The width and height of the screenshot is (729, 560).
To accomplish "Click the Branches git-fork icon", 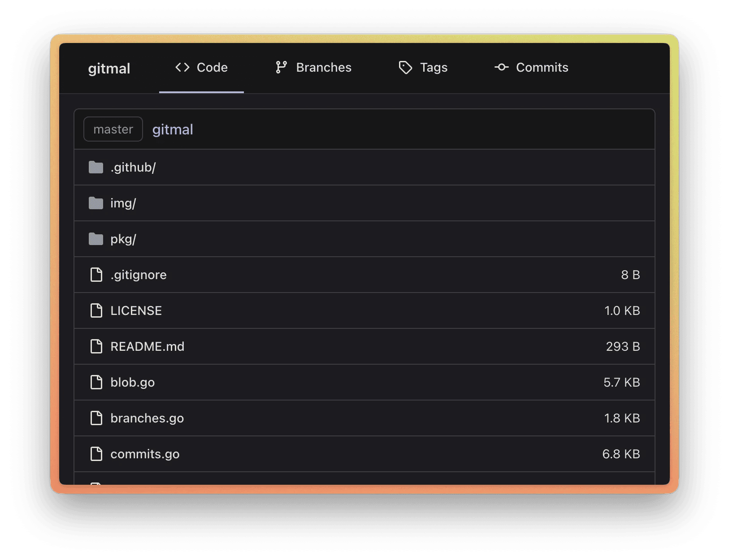I will click(281, 67).
